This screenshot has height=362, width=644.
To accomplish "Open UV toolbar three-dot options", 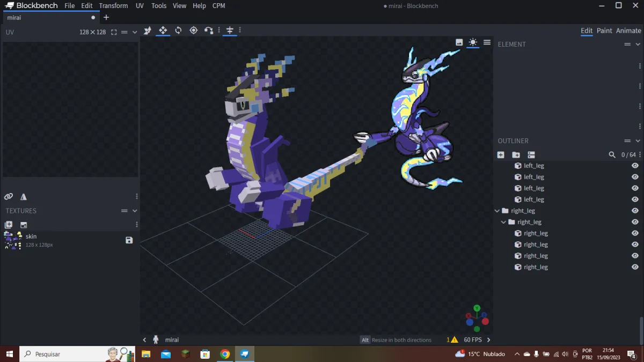I will (x=137, y=197).
